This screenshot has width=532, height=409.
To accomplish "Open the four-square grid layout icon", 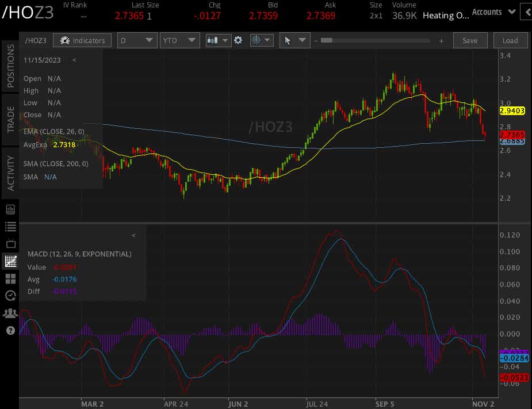I will coord(10,278).
